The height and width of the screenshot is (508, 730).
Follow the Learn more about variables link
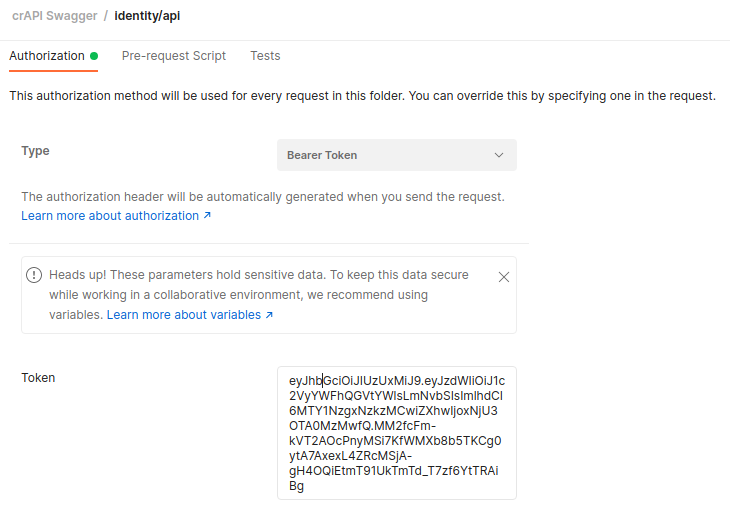(184, 315)
